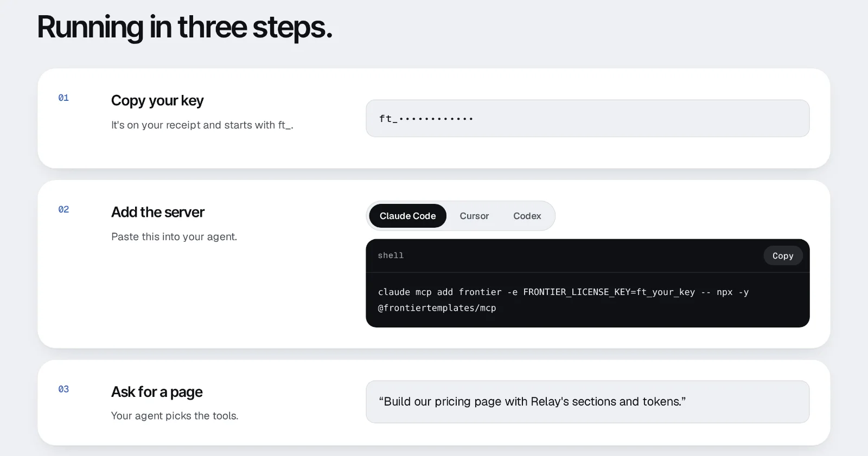The width and height of the screenshot is (868, 456).
Task: Click the step number 02 label
Action: [x=63, y=209]
